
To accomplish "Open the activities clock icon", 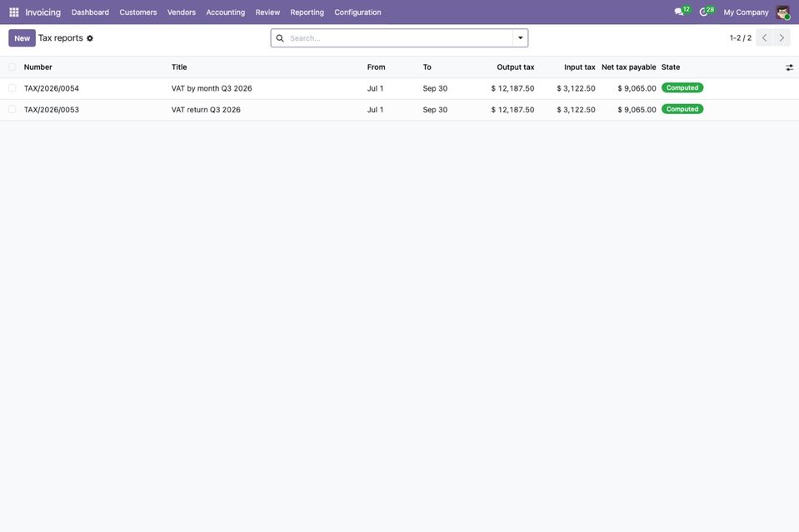I will click(703, 12).
